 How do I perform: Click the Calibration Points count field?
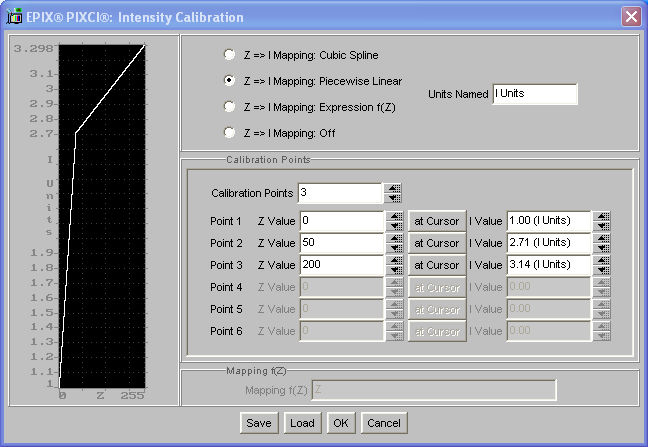coord(339,193)
